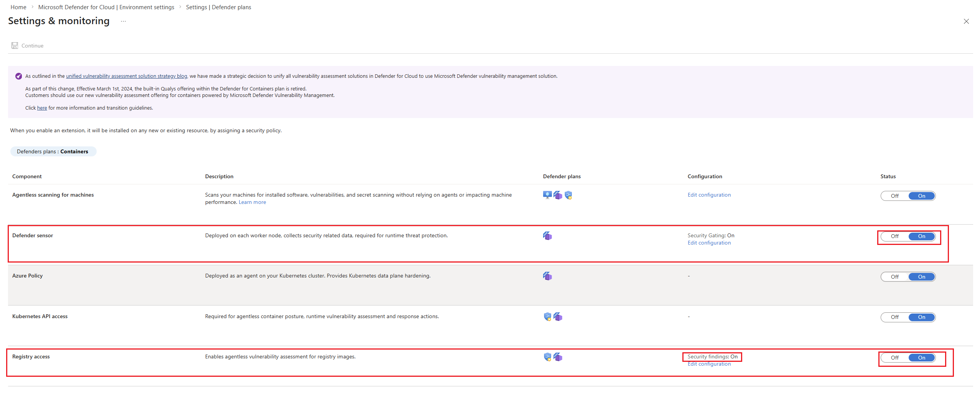Click the Containers plan icon in Kubernetes API access row

point(558,317)
